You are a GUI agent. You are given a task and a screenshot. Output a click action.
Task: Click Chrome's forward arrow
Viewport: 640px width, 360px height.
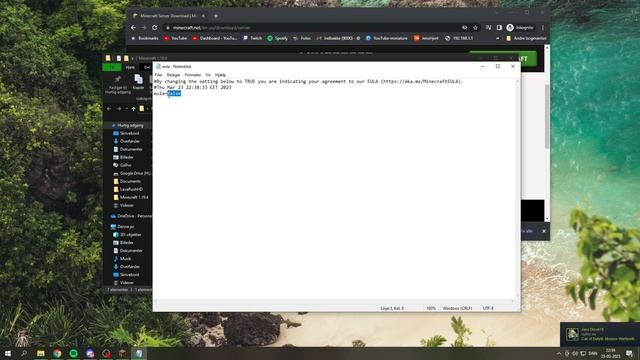point(144,28)
